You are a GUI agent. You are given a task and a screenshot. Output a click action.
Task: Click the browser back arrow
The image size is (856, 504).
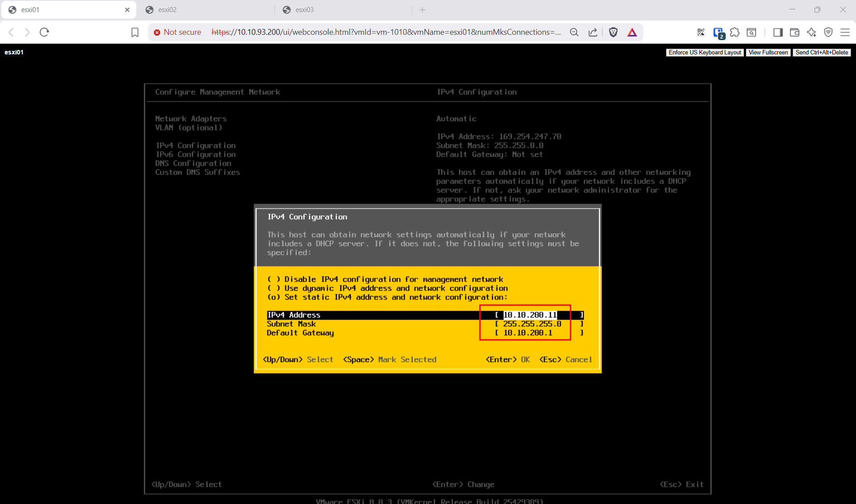click(x=11, y=32)
